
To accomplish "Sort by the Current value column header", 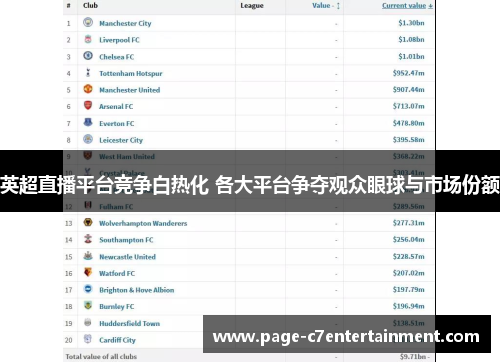I will (407, 6).
